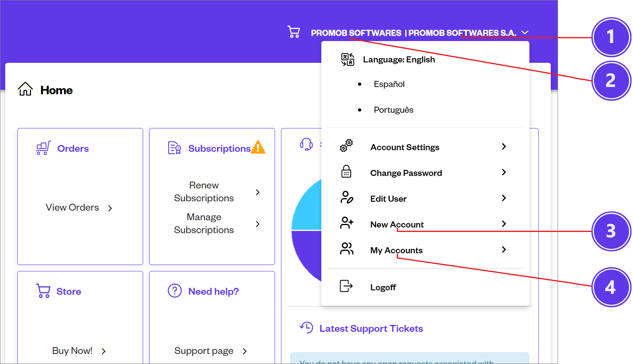Click the New Account person-plus icon

(x=346, y=223)
